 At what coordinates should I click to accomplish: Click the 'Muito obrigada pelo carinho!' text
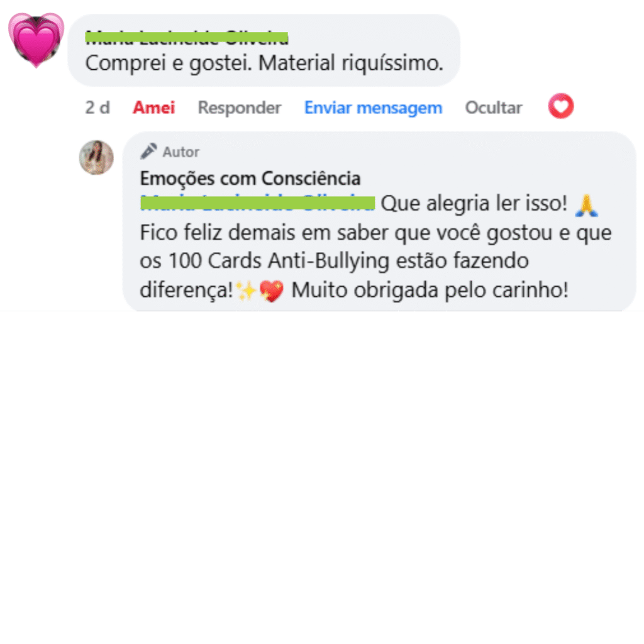point(430,290)
